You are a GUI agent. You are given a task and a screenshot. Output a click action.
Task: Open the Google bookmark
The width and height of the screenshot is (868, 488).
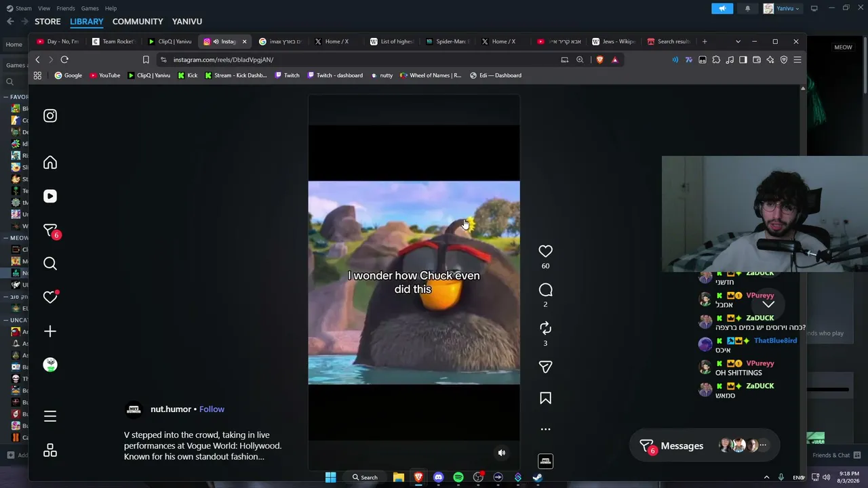[x=68, y=75]
